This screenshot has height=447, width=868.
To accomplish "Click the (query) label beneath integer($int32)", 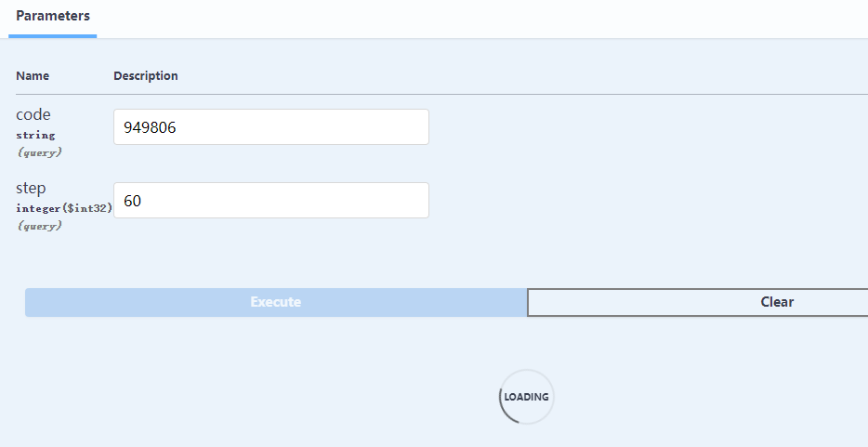I will [39, 225].
